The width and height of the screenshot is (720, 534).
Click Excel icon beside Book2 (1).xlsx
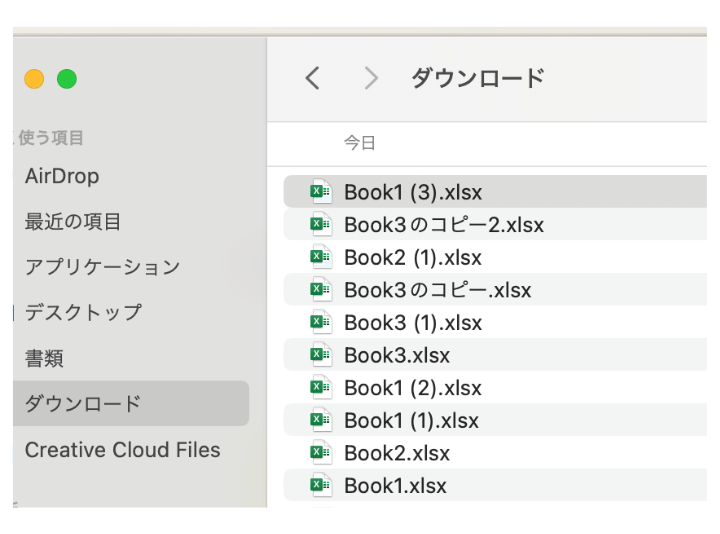coord(320,257)
